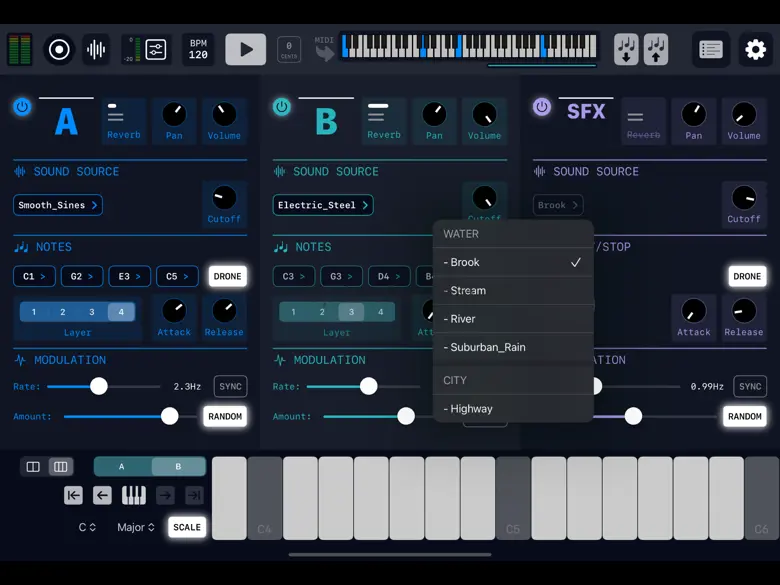Click the SFX Release knob
The height and width of the screenshot is (585, 780).
744,311
